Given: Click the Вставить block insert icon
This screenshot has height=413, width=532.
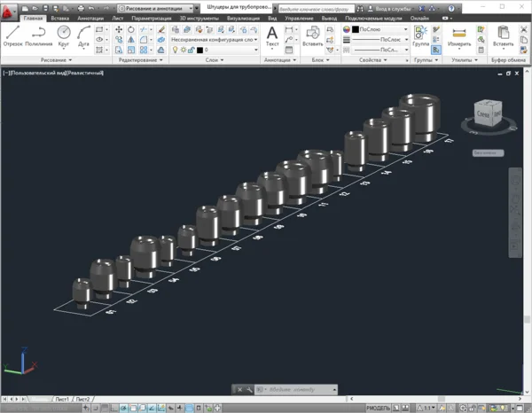Looking at the screenshot, I should coord(312,36).
